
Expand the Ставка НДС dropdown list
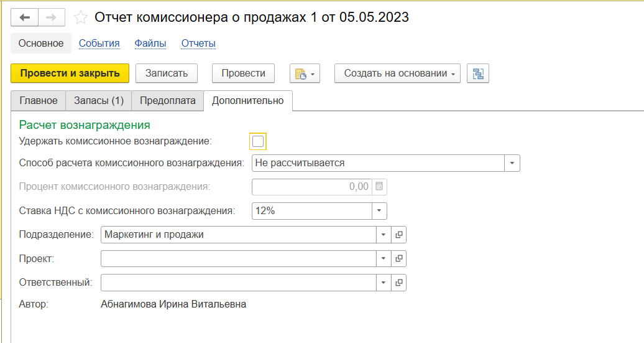(x=379, y=211)
